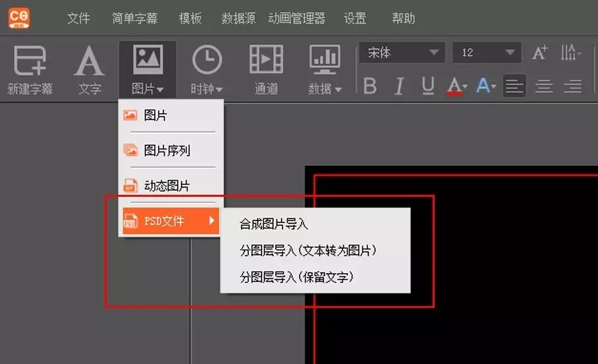Open the character spacing tool

point(570,52)
